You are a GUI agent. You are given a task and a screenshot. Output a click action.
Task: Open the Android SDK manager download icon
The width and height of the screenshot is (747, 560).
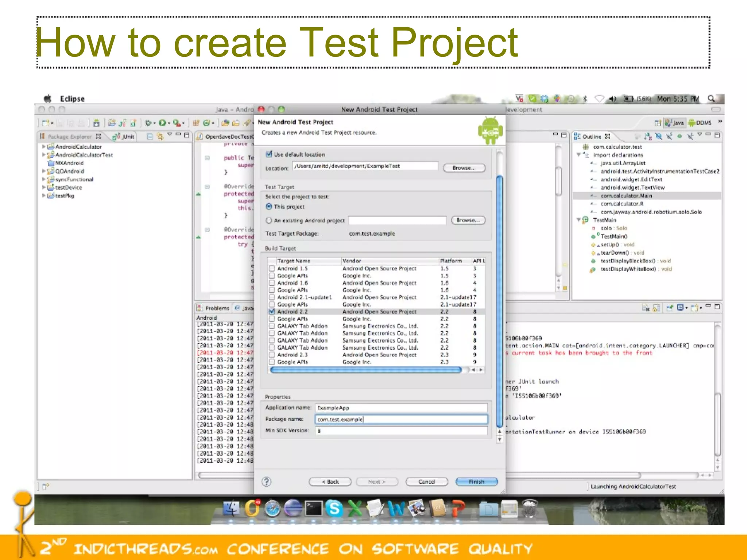[x=96, y=123]
